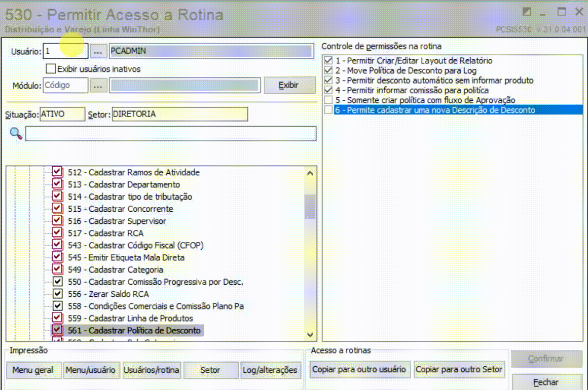Click the Módulo Código input field
Image resolution: width=588 pixels, height=390 pixels.
65,86
